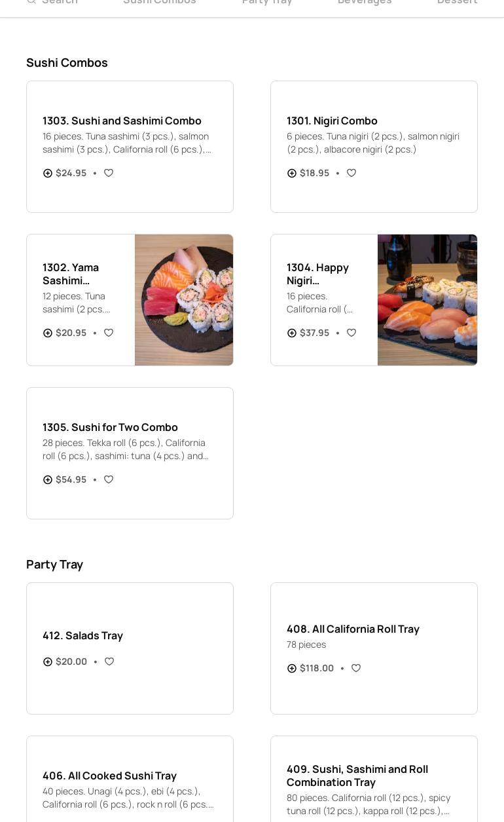Like the Salads Tray item
Image resolution: width=504 pixels, height=822 pixels.
[109, 662]
